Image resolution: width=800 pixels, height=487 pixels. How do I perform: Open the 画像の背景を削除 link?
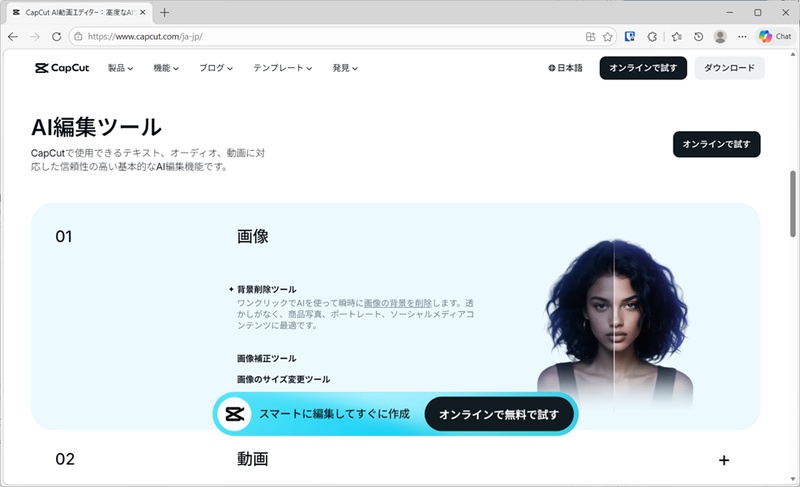point(397,303)
